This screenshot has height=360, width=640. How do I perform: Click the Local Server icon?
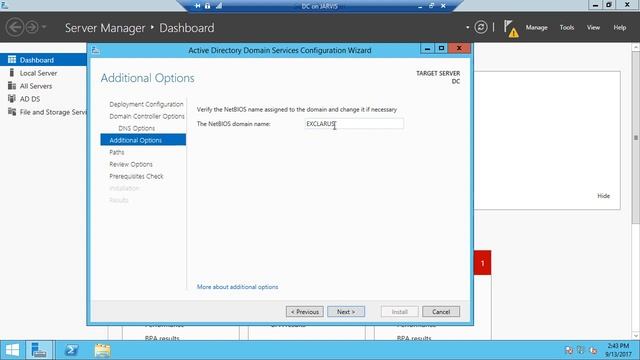coord(12,73)
